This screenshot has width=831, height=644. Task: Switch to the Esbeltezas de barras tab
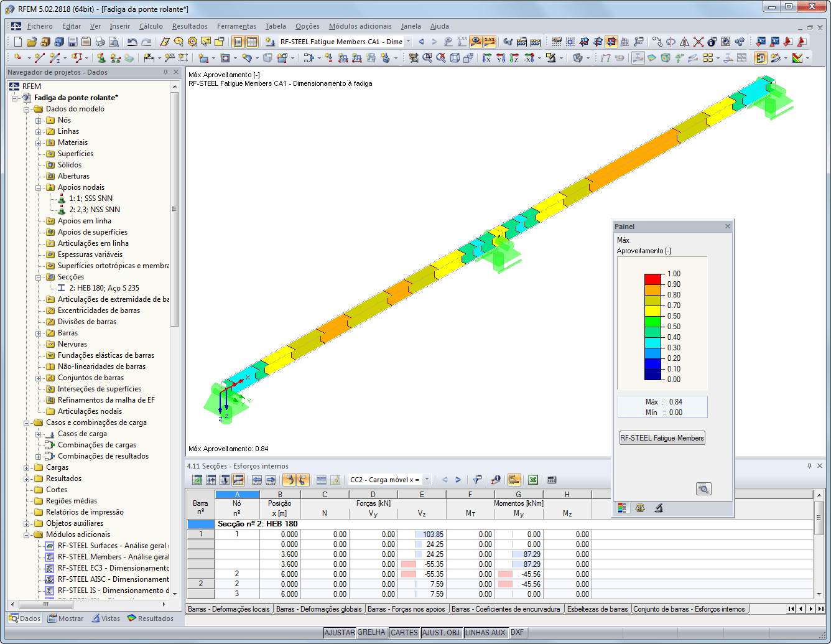click(x=598, y=609)
